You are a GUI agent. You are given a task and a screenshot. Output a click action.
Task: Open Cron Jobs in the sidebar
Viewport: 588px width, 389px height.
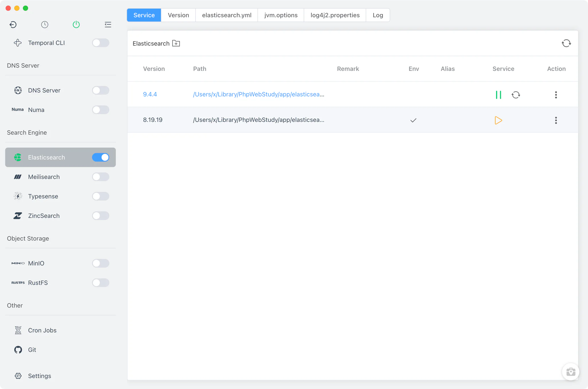click(60, 330)
